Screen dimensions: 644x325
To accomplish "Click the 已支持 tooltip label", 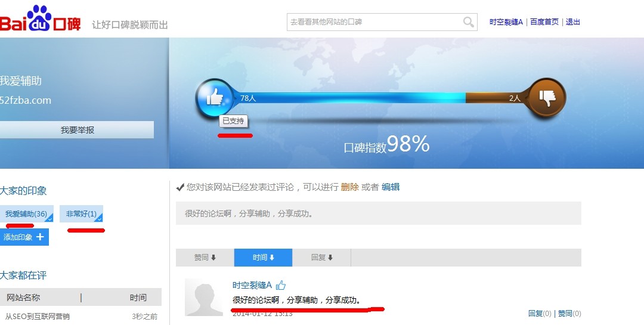I will (233, 121).
